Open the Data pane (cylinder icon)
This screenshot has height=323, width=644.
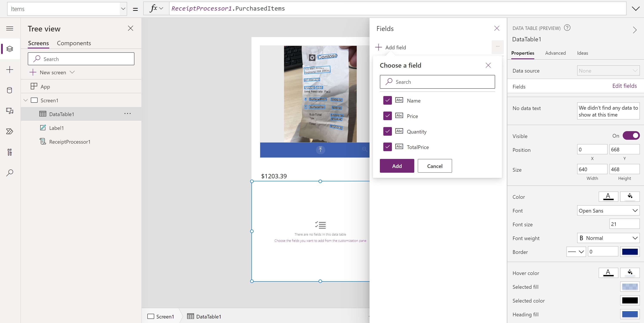pyautogui.click(x=9, y=90)
